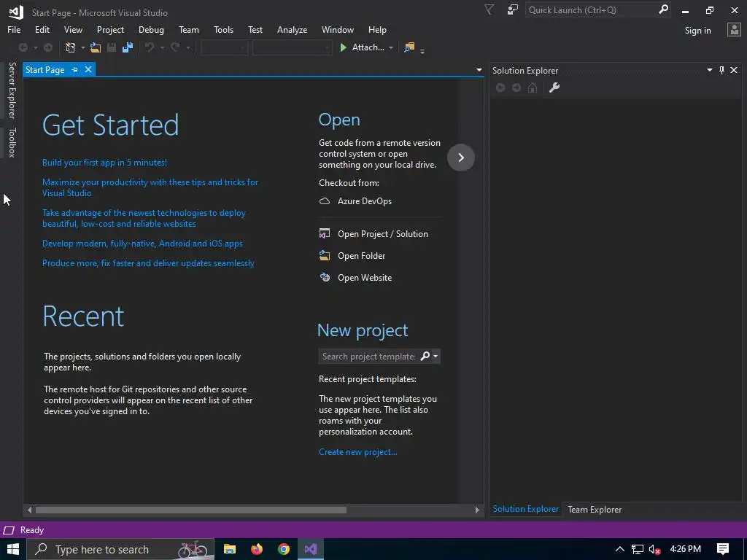Expand the Open pane with the chevron button
This screenshot has height=560, width=747.
[461, 157]
